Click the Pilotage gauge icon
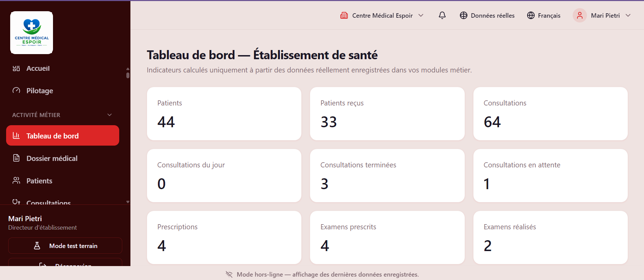Screen dimensions: 644x280 [x=16, y=90]
